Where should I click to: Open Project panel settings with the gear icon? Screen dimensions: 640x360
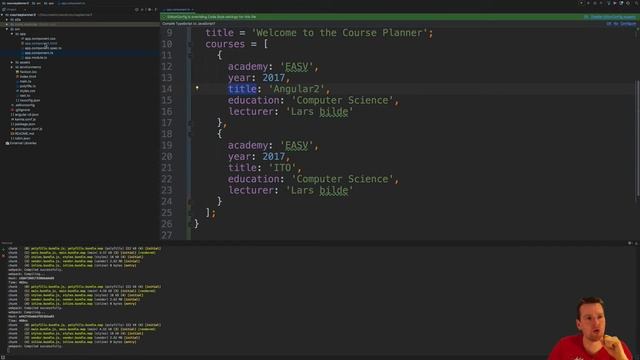(149, 9)
